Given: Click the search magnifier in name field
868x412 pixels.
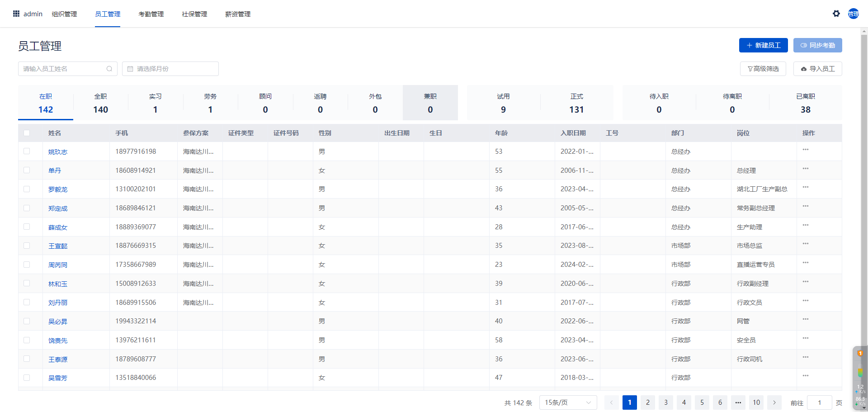Looking at the screenshot, I should (109, 69).
